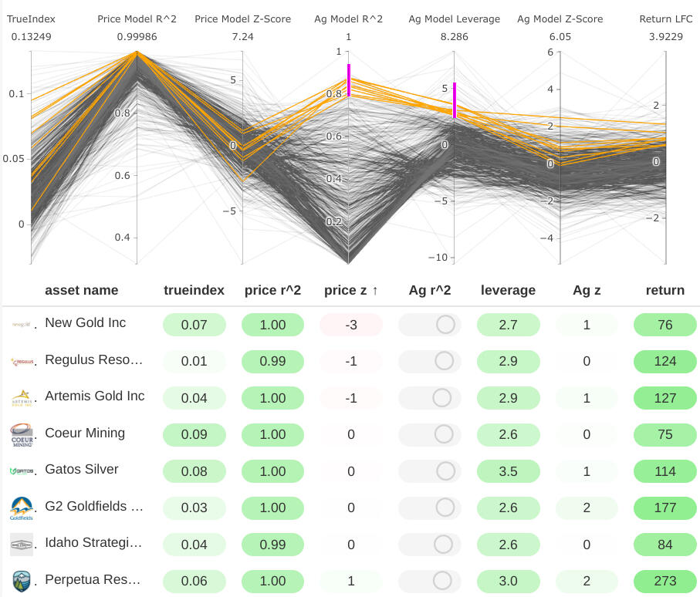Image resolution: width=700 pixels, height=597 pixels.
Task: Click the Perpetua Resources logo icon
Action: pyautogui.click(x=21, y=581)
